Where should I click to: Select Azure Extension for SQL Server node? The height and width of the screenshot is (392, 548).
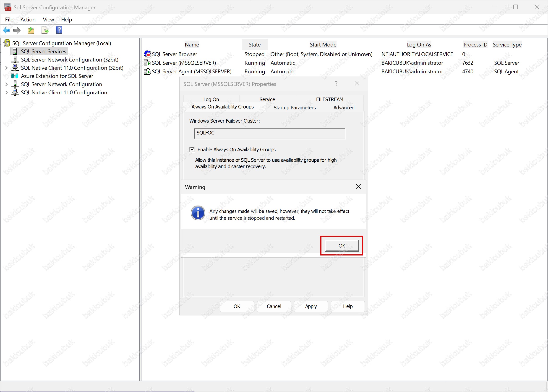point(57,76)
